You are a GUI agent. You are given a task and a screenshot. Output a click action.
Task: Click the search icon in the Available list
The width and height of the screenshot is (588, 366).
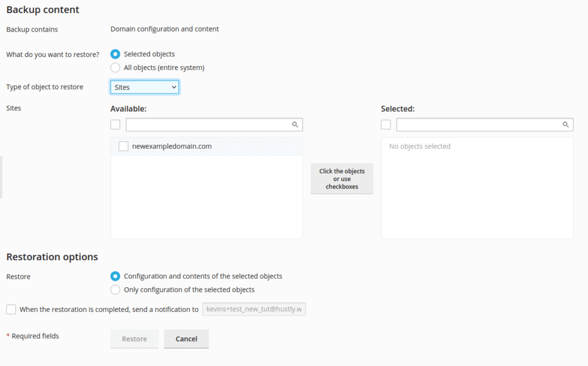[x=295, y=124]
